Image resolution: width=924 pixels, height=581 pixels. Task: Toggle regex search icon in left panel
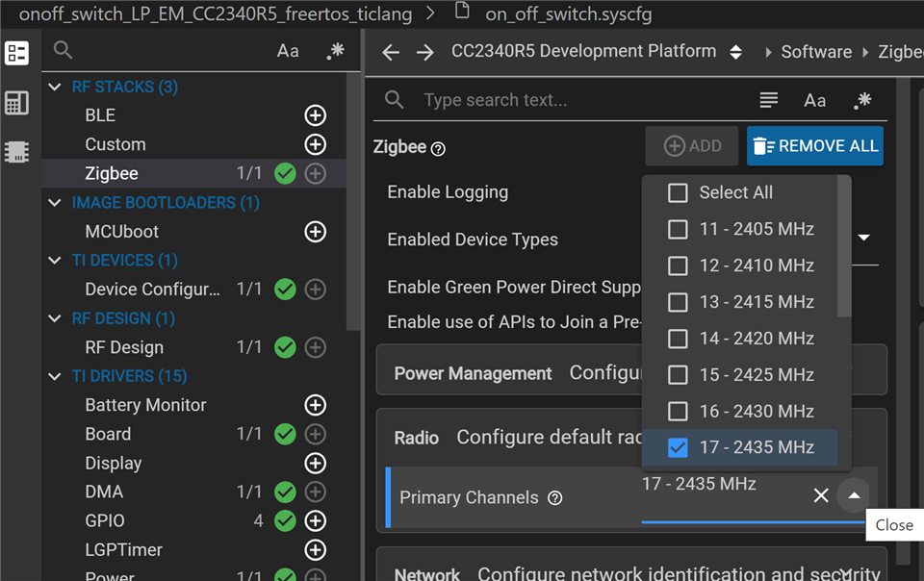click(336, 51)
